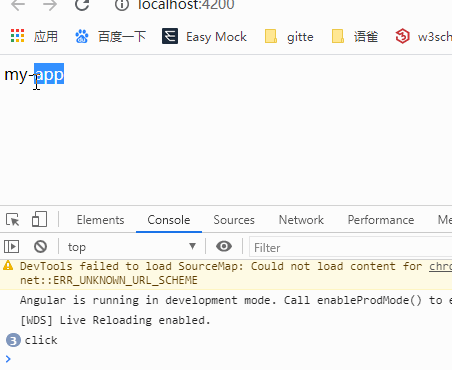Open the Easy Mock bookmark
This screenshot has width=452, height=370.
coord(204,36)
